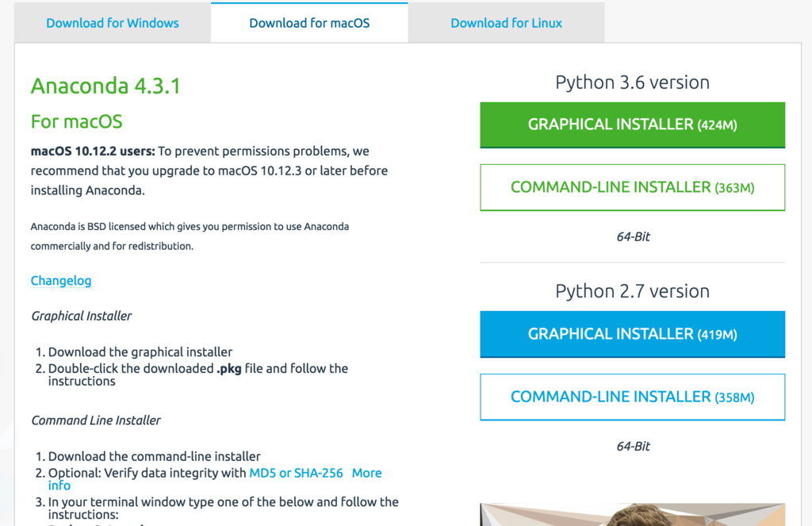
Task: Switch to the Download for Windows tab
Action: 113,23
